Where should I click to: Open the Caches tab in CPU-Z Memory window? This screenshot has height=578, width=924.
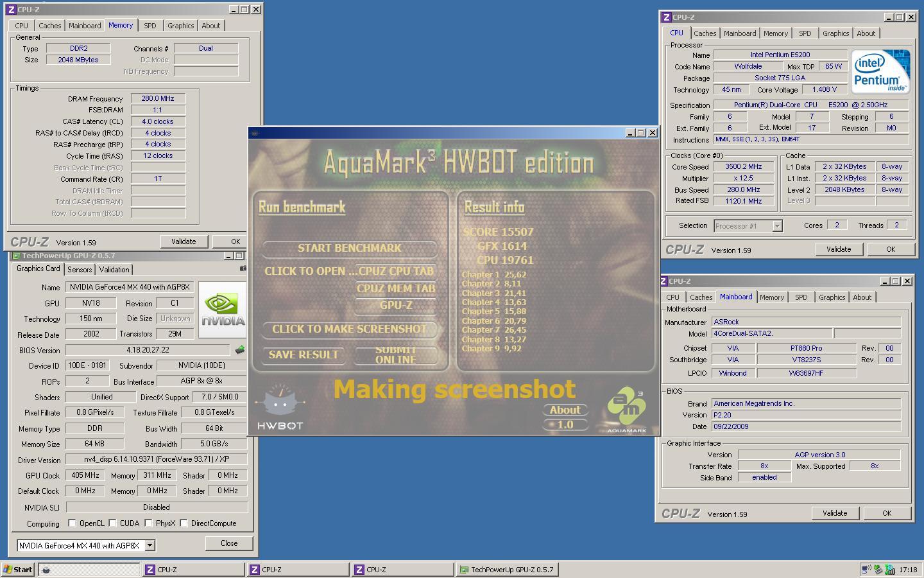click(49, 26)
